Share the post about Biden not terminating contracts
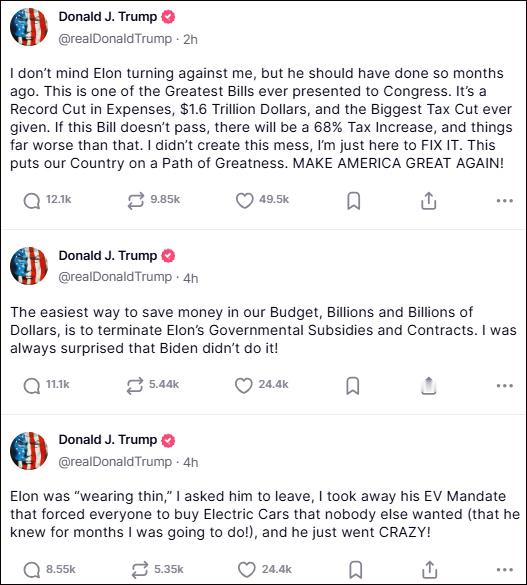The height and width of the screenshot is (585, 527). [429, 386]
